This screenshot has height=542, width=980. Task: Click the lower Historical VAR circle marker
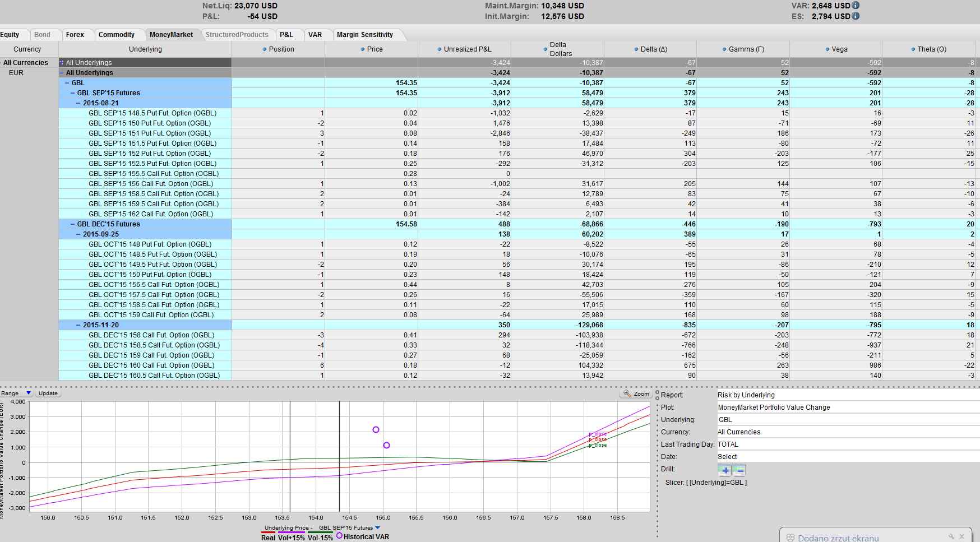[x=386, y=446]
